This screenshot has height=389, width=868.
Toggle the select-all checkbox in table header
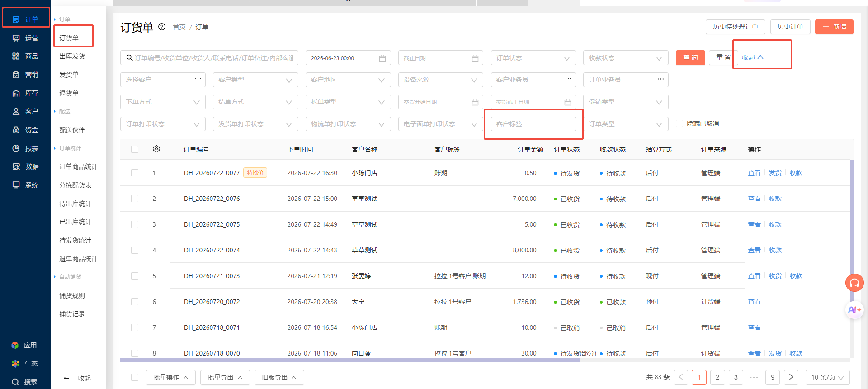135,149
